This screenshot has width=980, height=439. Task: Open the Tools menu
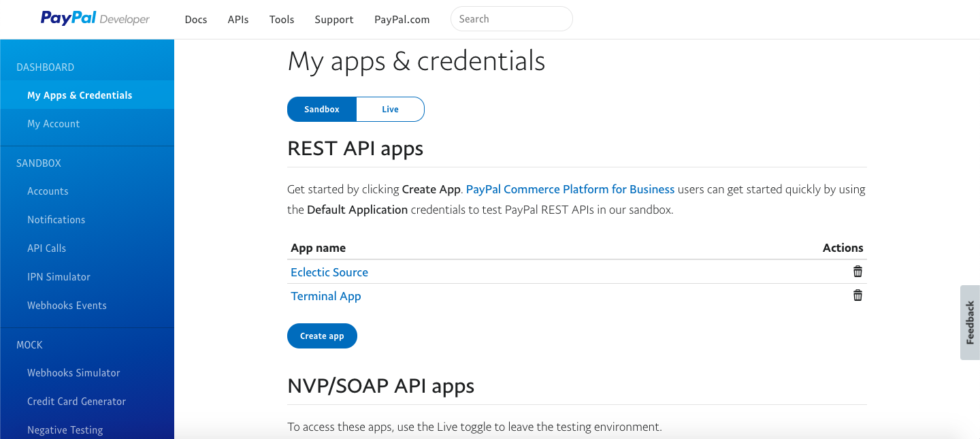click(282, 19)
